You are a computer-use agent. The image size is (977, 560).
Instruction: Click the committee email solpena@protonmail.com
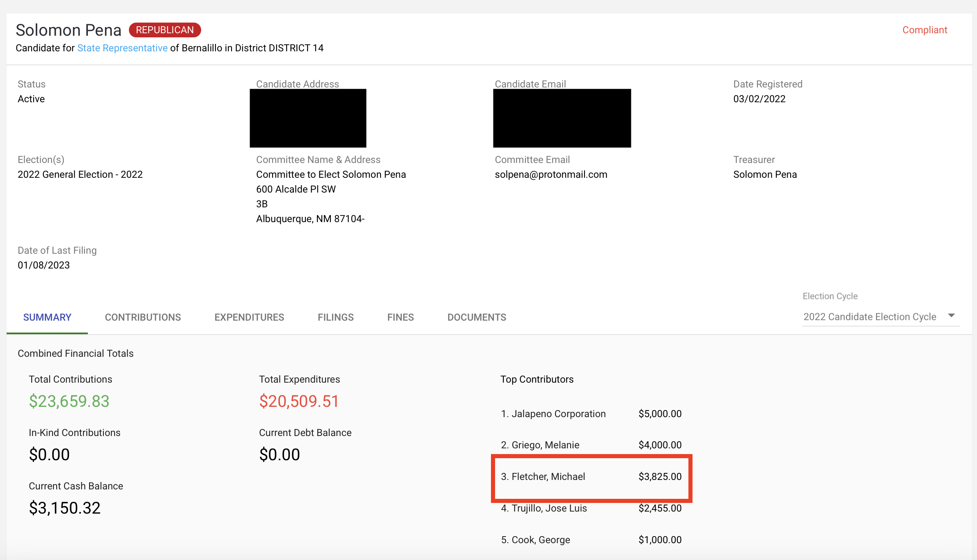(551, 174)
